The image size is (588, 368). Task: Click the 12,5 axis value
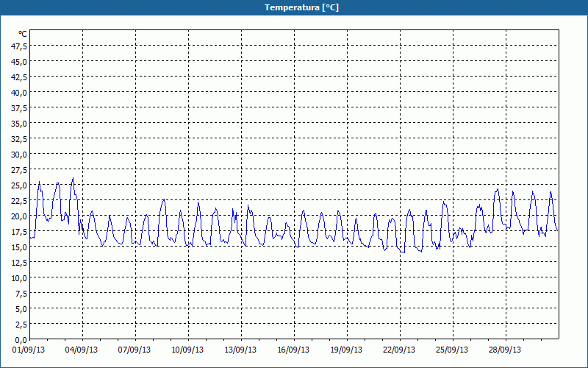(19, 263)
